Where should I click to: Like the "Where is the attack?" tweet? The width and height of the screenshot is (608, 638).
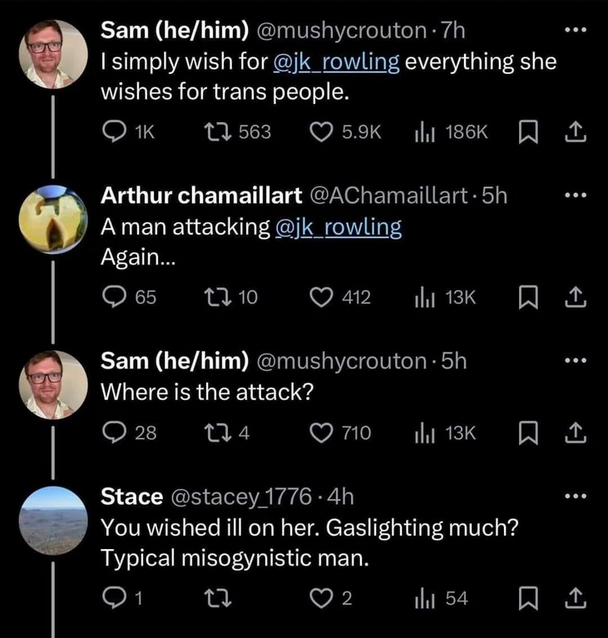point(321,433)
